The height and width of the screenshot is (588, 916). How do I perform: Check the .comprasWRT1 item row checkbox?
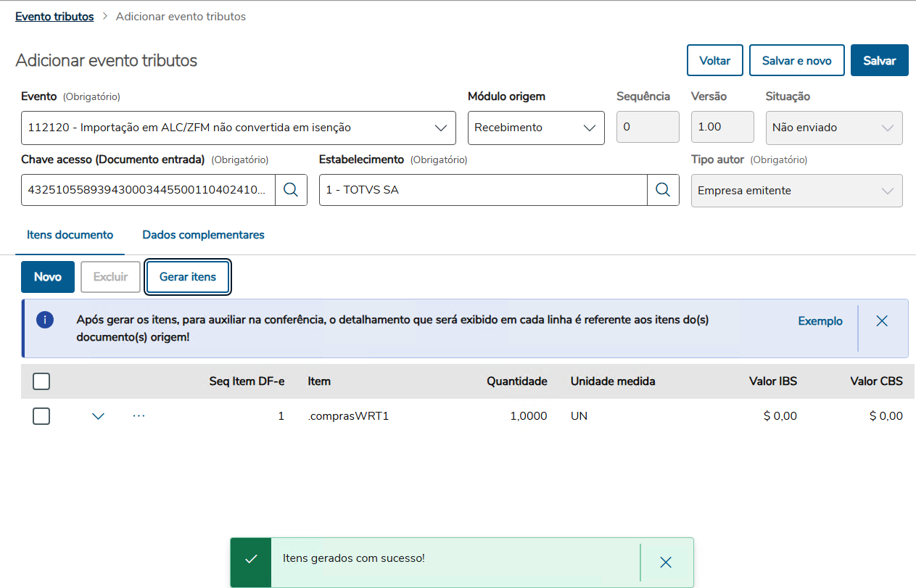coord(41,416)
